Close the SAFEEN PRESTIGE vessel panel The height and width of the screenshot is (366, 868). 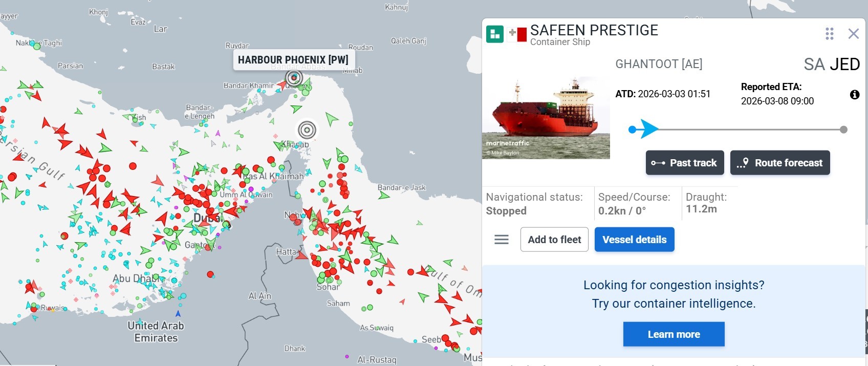(x=853, y=34)
